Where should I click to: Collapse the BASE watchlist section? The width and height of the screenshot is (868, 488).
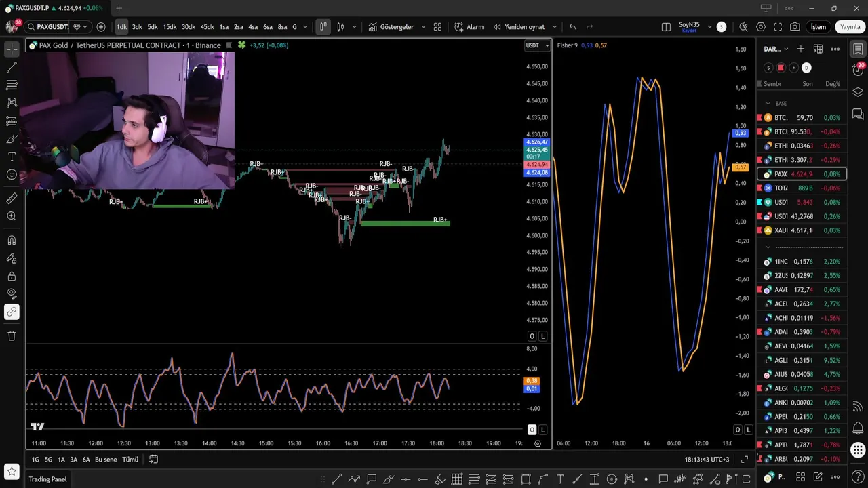pos(768,104)
